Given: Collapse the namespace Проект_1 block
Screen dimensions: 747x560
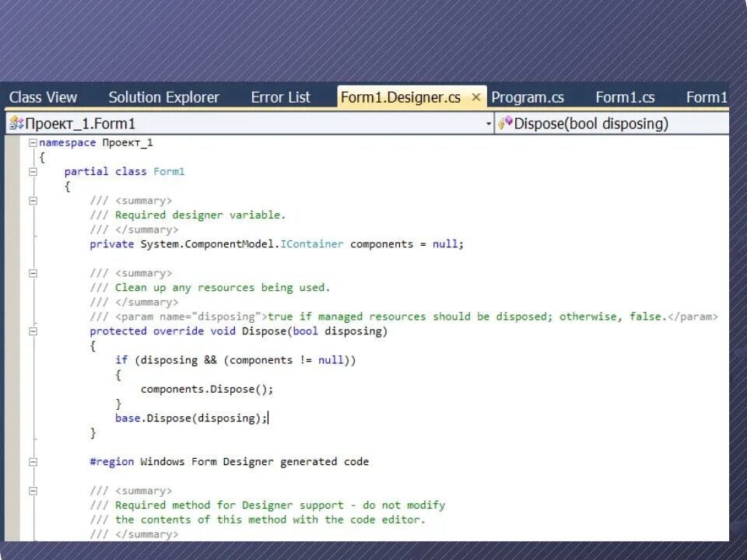Looking at the screenshot, I should (x=33, y=142).
